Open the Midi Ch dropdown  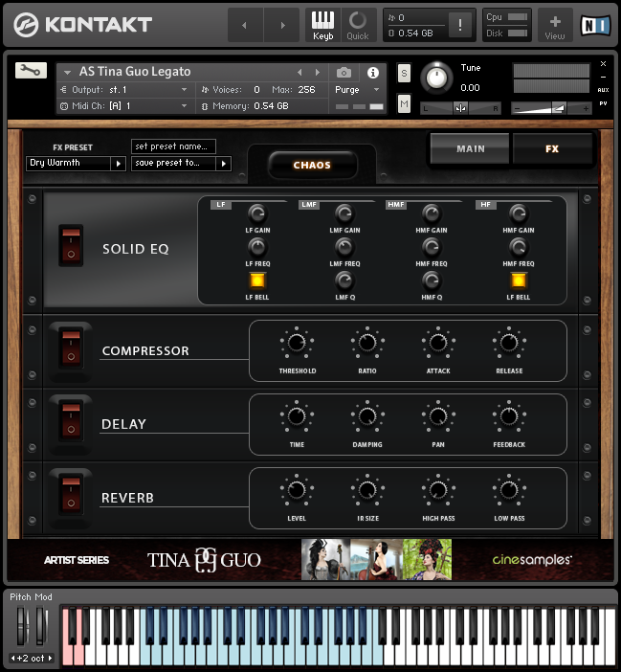click(x=124, y=106)
